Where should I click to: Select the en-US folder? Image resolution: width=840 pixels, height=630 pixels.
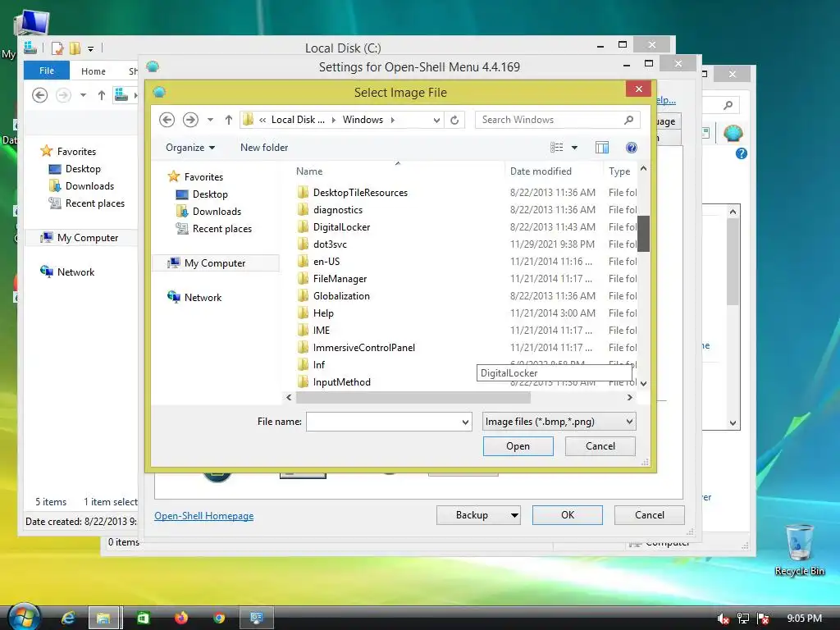(326, 262)
